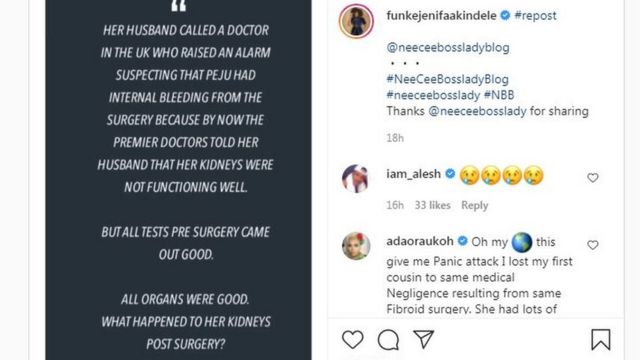Click the funkejenifaakindele username
This screenshot has width=640, height=360.
(x=441, y=16)
